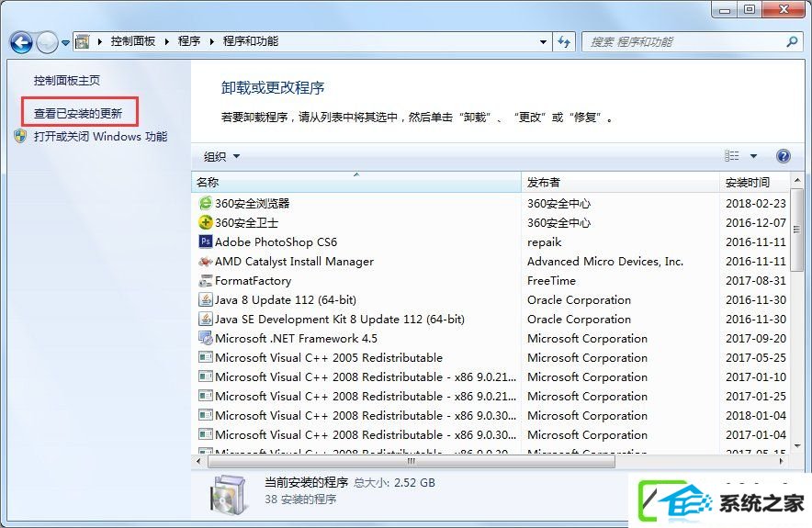812x528 pixels.
Task: Click the vertical scrollbar up arrow
Action: pyautogui.click(x=797, y=180)
